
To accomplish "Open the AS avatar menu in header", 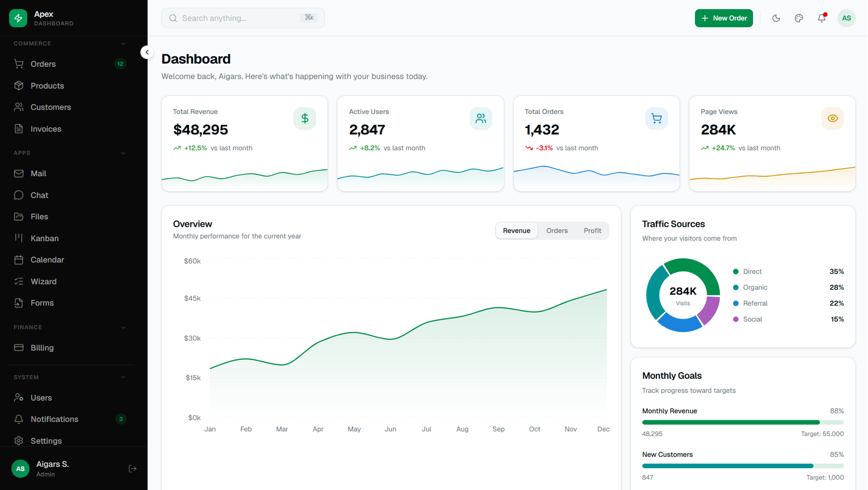I will click(846, 18).
